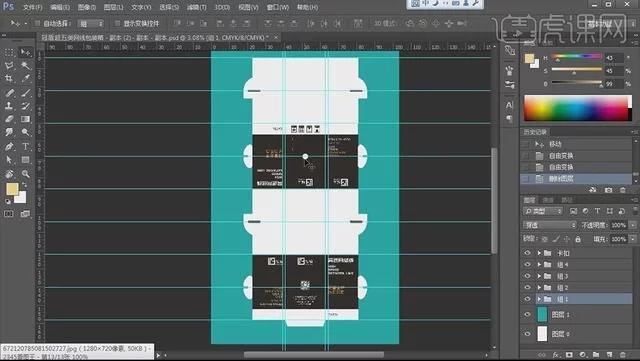Select the Polygonal Lasso tool
640x361 pixels.
coord(9,65)
